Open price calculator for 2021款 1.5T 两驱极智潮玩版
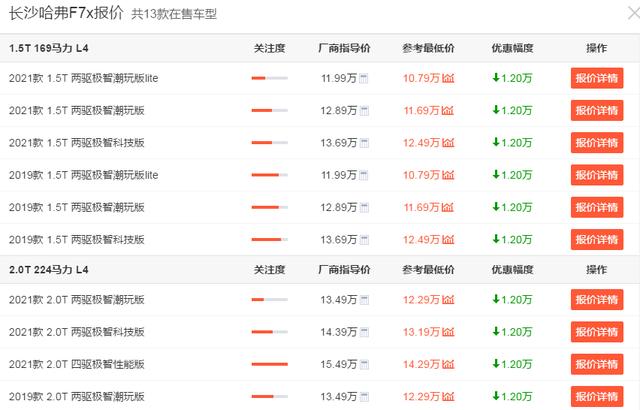 (364, 111)
